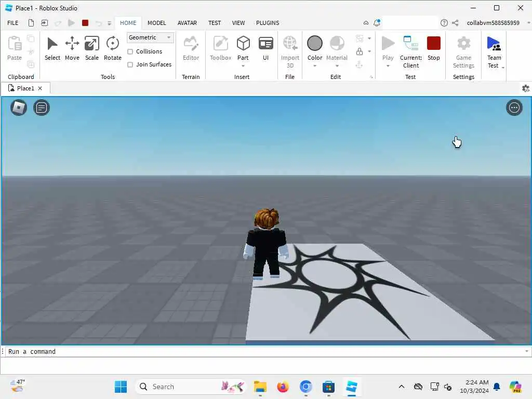532x399 pixels.
Task: Switch to the HOME ribbon tab
Action: (x=128, y=23)
